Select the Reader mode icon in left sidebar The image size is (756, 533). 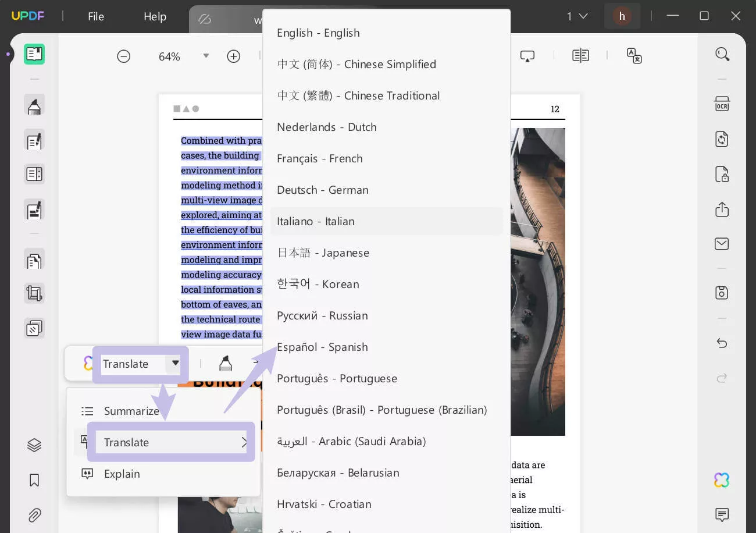(x=34, y=54)
